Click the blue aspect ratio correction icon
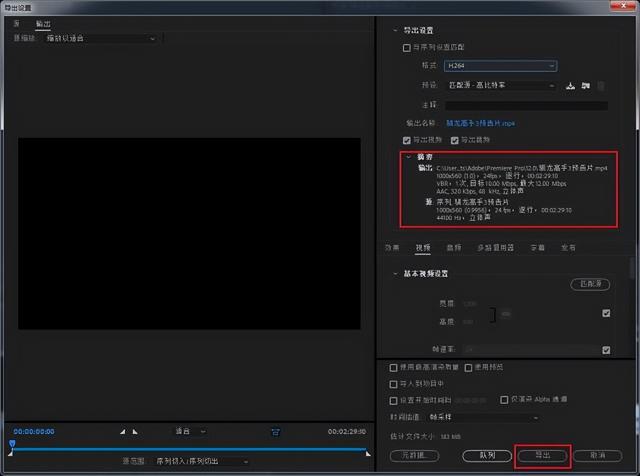The image size is (640, 476). [x=276, y=432]
